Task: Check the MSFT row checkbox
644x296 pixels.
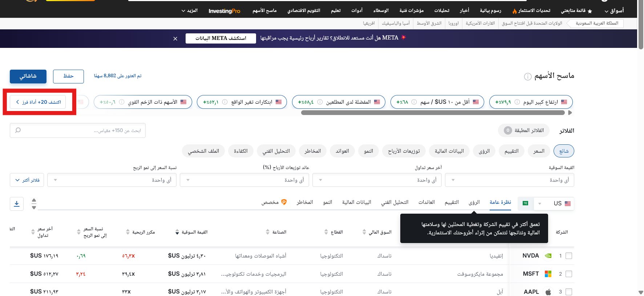Action: (x=569, y=274)
